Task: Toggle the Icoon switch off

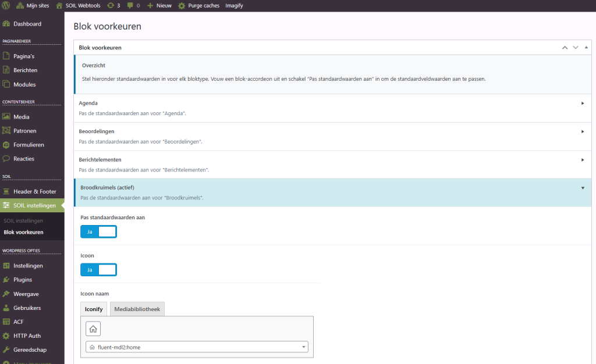Action: pos(98,270)
